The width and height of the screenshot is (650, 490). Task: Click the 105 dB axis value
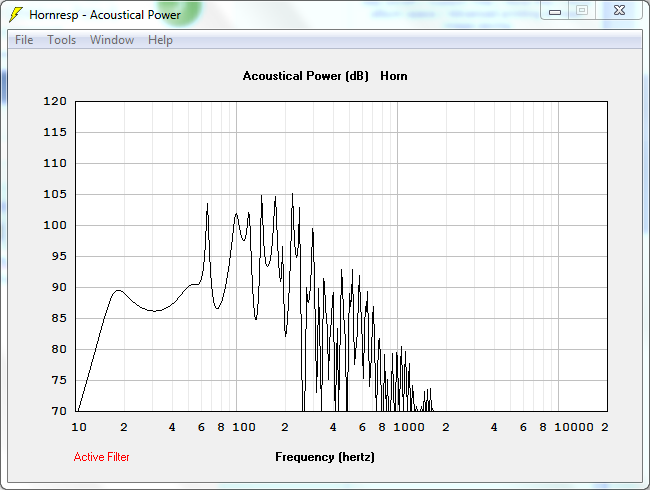[x=55, y=194]
